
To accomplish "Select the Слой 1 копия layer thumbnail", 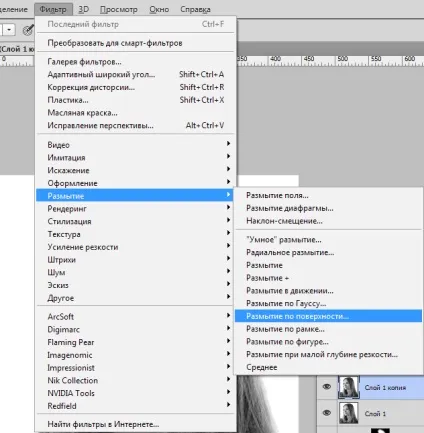I will (x=349, y=387).
